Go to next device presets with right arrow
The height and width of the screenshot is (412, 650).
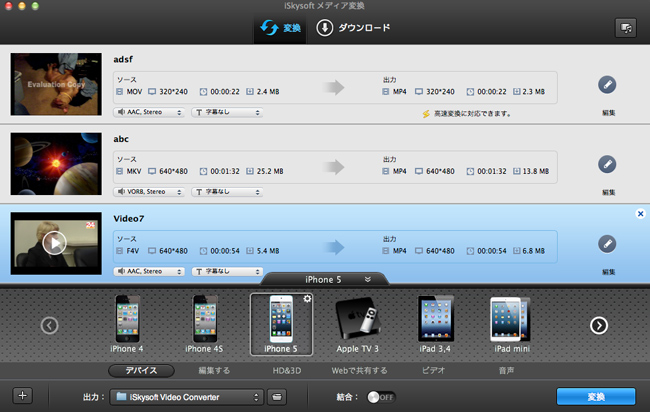[599, 325]
